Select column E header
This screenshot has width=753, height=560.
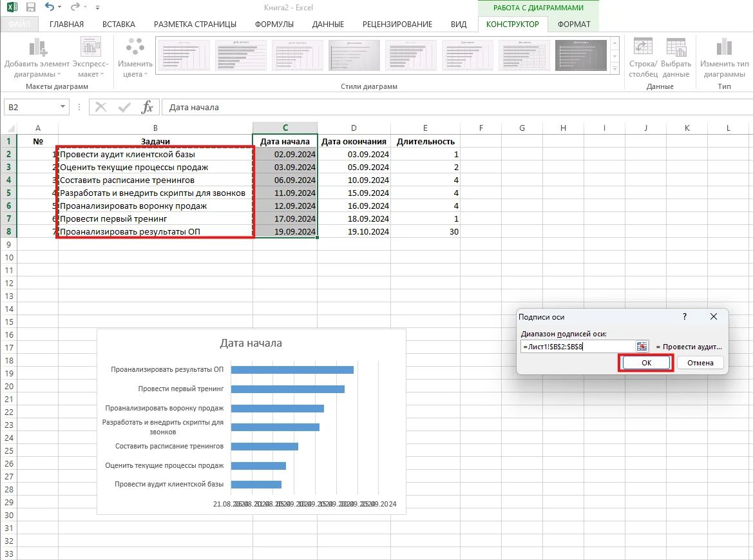(x=425, y=128)
